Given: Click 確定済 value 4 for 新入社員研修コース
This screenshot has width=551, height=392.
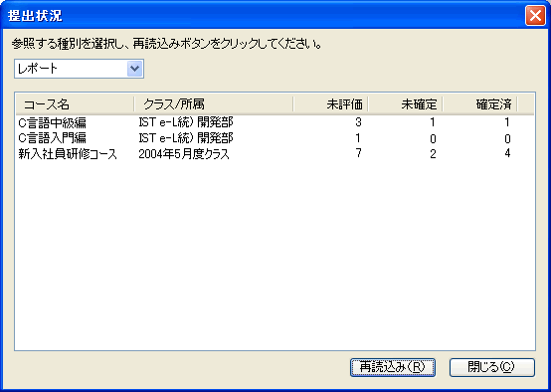Looking at the screenshot, I should click(507, 153).
